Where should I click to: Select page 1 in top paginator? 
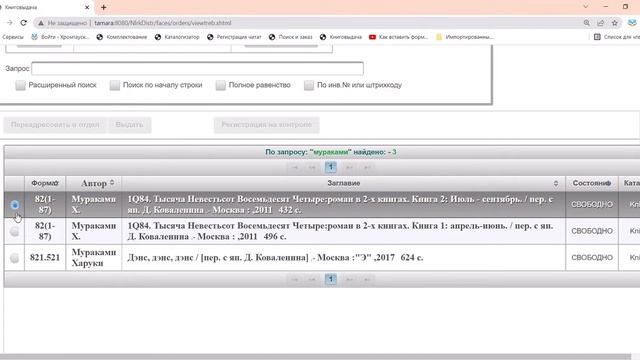point(331,167)
